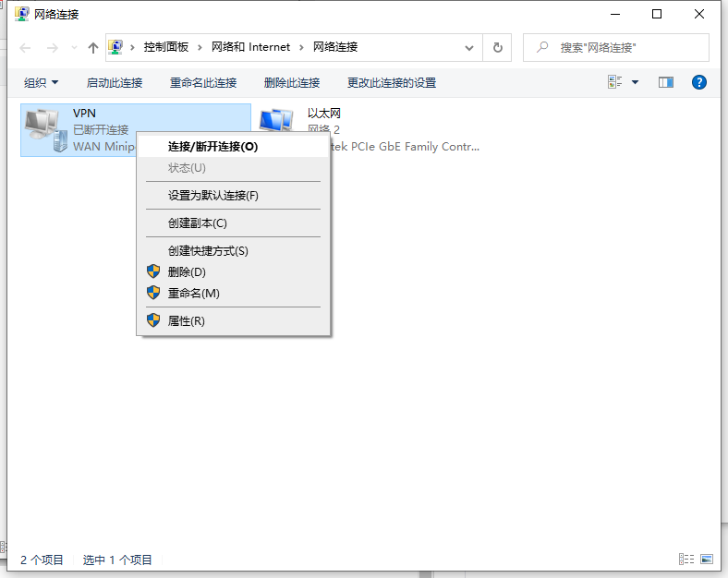Image resolution: width=728 pixels, height=578 pixels.
Task: Select 连接/断开连接(O) from context menu
Action: (212, 146)
